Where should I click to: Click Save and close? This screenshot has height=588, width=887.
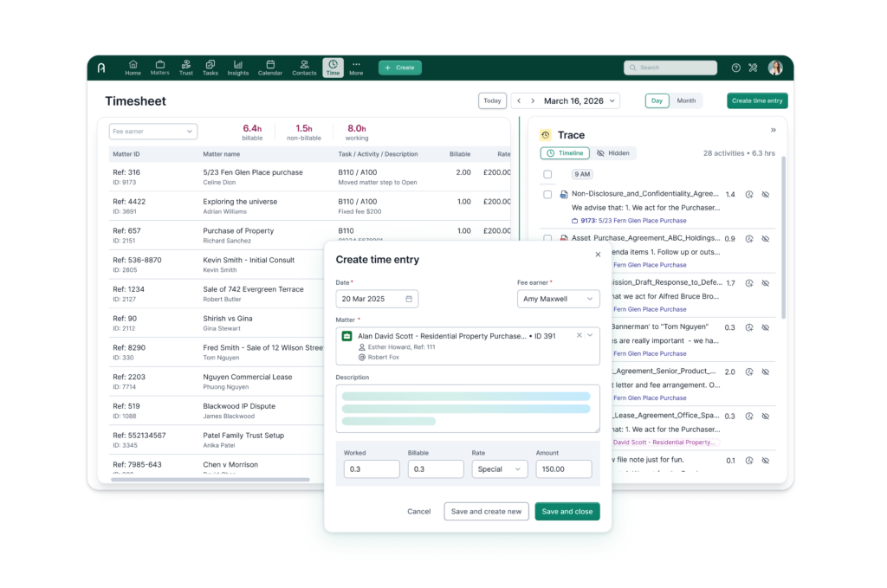pyautogui.click(x=567, y=511)
